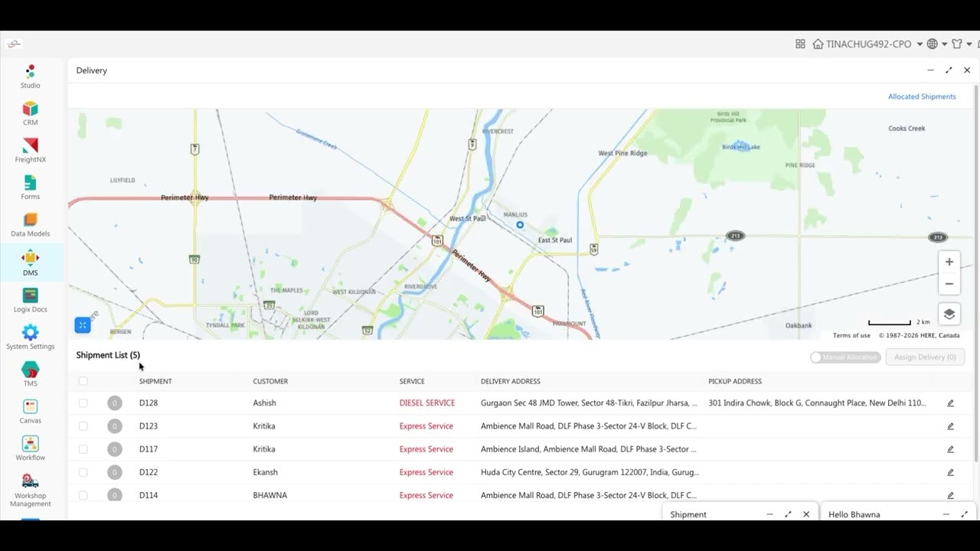Expand the TINACHUG492-CPO account dropdown arrow
The width and height of the screenshot is (980, 551).
[920, 44]
